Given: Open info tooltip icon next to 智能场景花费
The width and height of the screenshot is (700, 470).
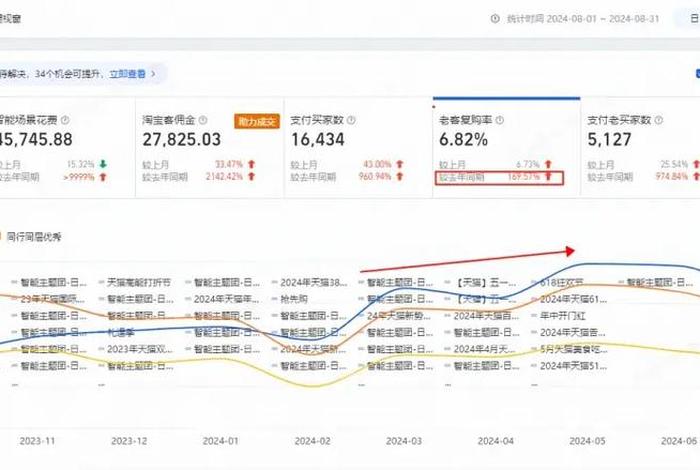Looking at the screenshot, I should tap(65, 120).
